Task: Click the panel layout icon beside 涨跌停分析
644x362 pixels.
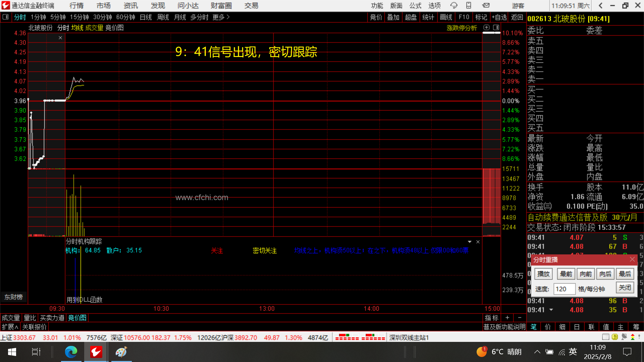Action: tap(496, 27)
